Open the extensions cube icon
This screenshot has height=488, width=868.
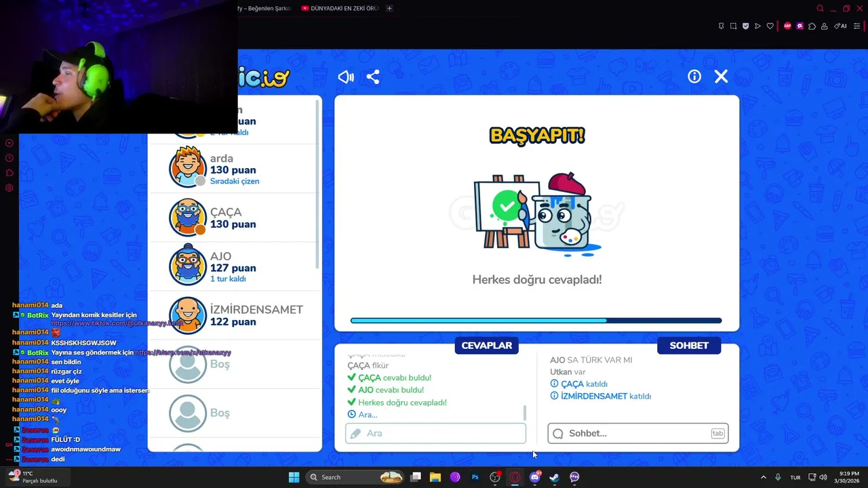812,26
